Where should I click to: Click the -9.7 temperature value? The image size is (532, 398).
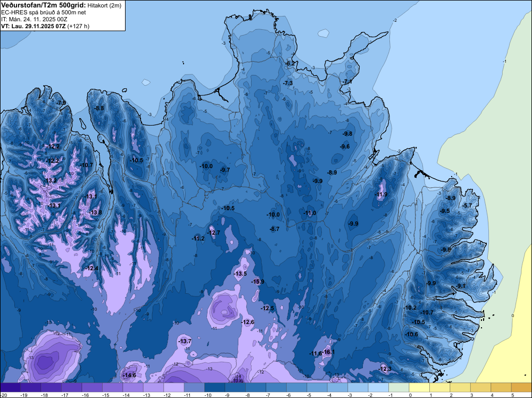click(225, 170)
